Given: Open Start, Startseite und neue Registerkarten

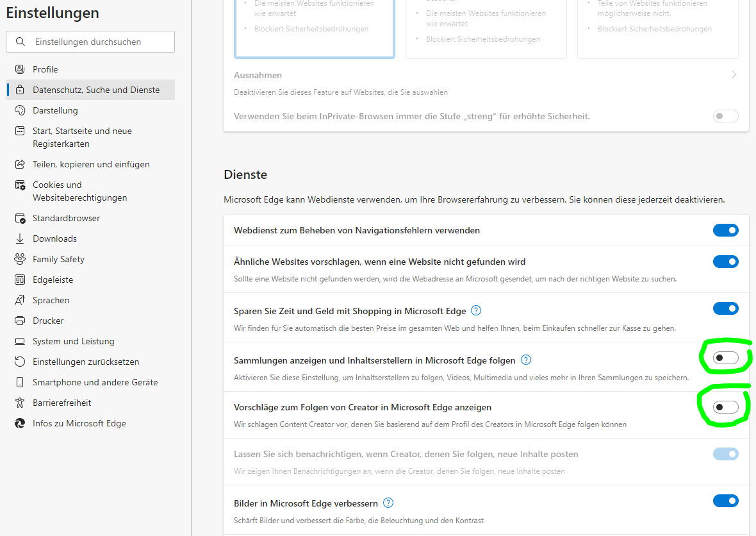Looking at the screenshot, I should pos(90,137).
